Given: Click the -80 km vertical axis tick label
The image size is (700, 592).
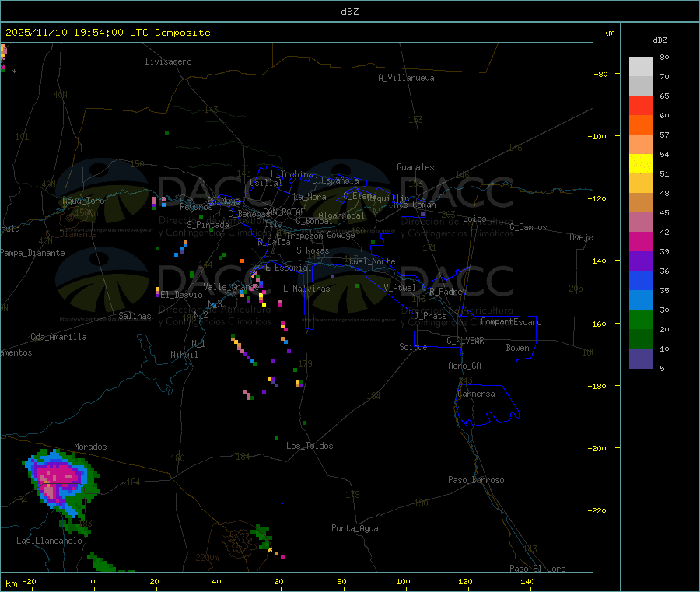Looking at the screenshot, I should point(601,74).
